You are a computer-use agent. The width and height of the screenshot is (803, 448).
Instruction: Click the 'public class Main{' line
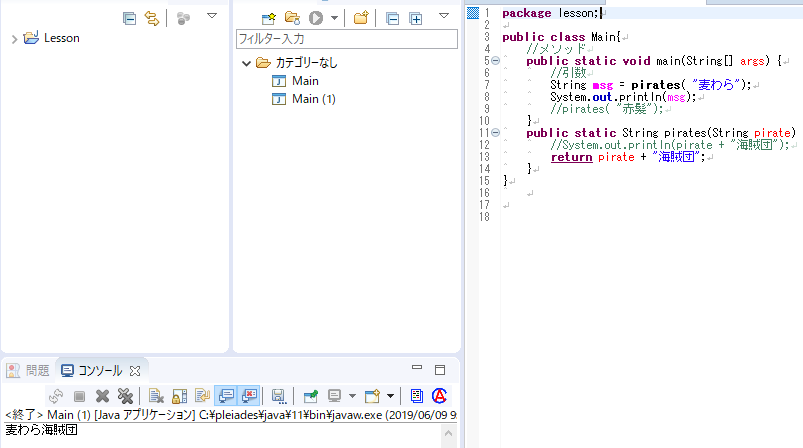pyautogui.click(x=561, y=37)
